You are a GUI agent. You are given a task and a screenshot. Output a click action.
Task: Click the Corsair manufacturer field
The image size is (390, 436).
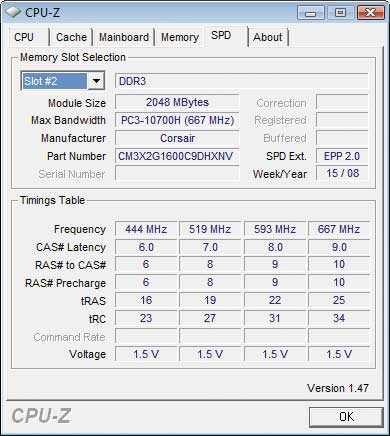(177, 138)
